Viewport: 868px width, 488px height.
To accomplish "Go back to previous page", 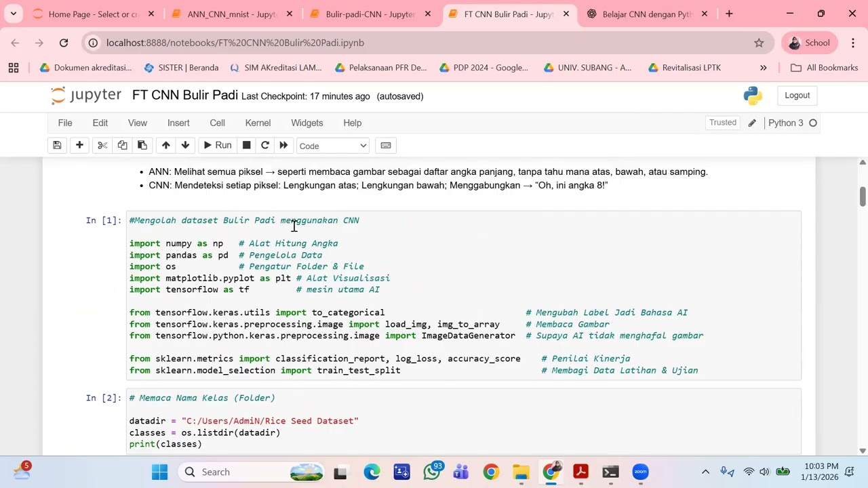I will 15,43.
